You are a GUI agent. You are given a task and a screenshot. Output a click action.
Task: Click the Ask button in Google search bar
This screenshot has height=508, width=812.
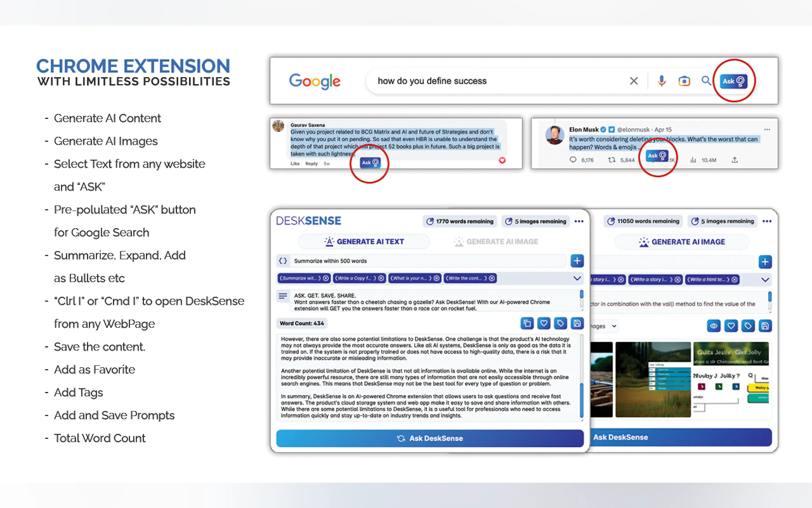point(733,81)
